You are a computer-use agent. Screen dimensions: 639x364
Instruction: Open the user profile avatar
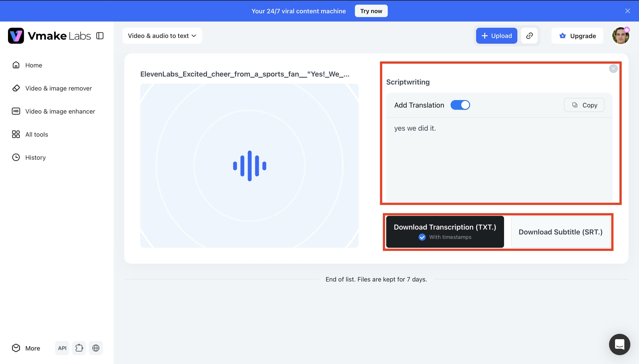[x=621, y=36]
